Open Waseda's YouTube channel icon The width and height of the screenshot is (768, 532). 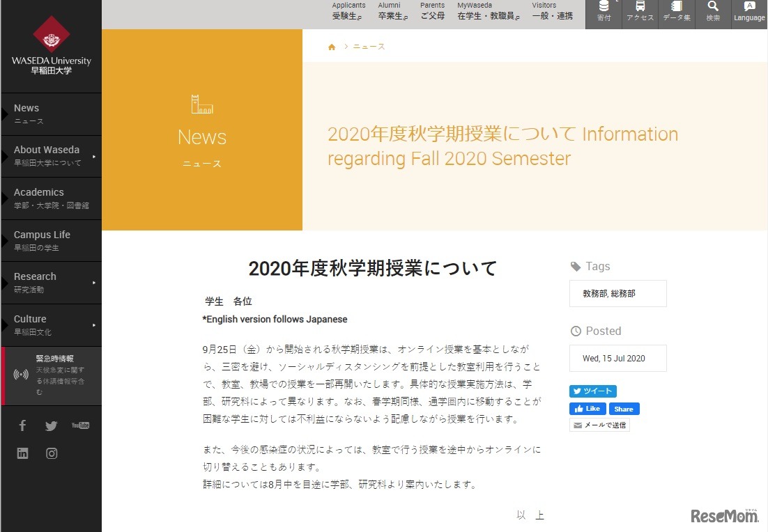tap(80, 425)
